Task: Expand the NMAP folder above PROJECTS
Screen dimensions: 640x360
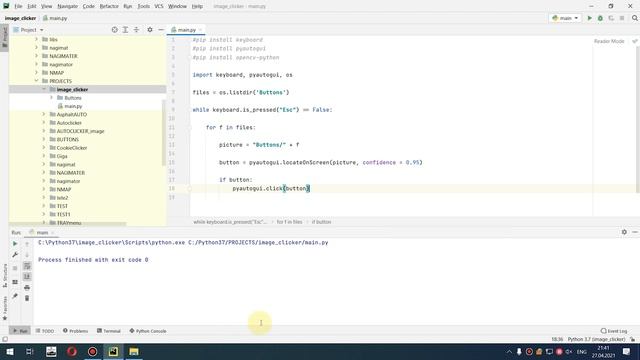Action: [36, 73]
